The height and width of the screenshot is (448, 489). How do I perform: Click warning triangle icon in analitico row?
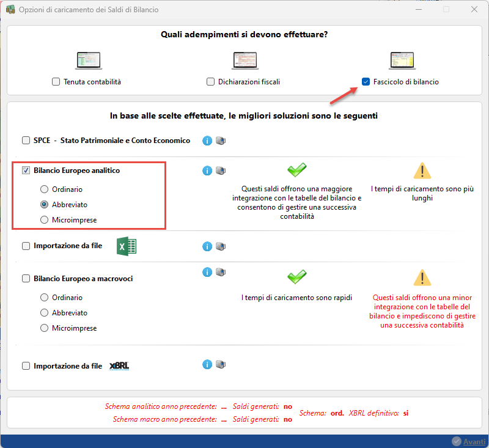click(422, 171)
